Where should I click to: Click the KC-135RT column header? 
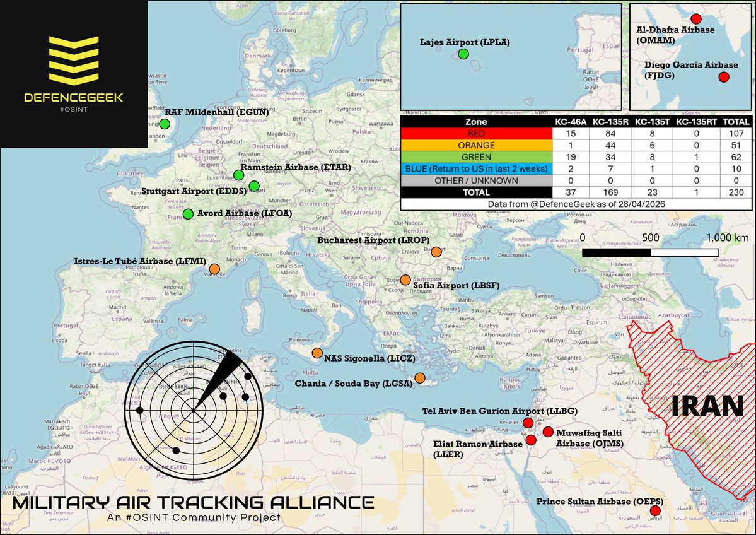pyautogui.click(x=696, y=122)
